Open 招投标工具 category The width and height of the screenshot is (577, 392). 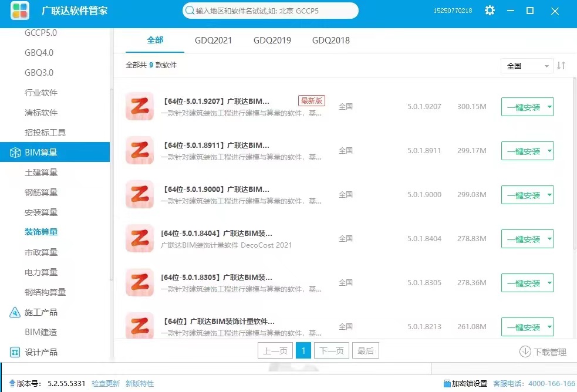[45, 133]
